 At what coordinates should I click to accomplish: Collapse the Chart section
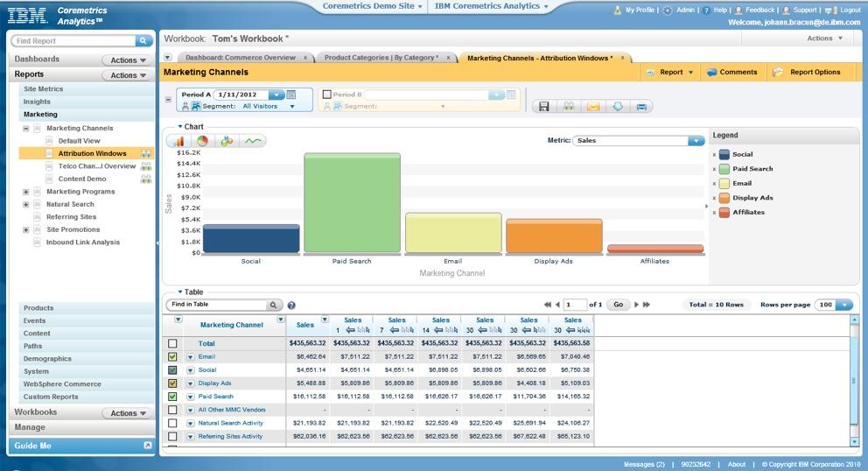180,127
